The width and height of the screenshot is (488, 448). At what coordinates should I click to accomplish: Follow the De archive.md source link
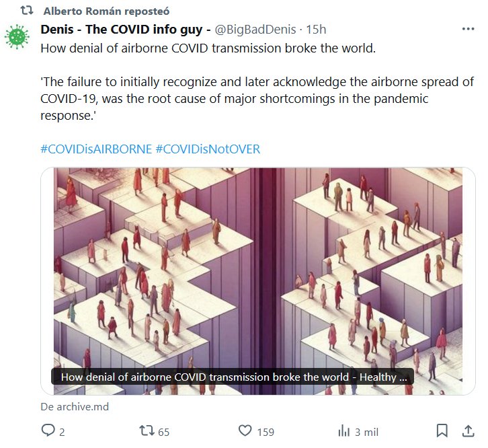[x=75, y=406]
